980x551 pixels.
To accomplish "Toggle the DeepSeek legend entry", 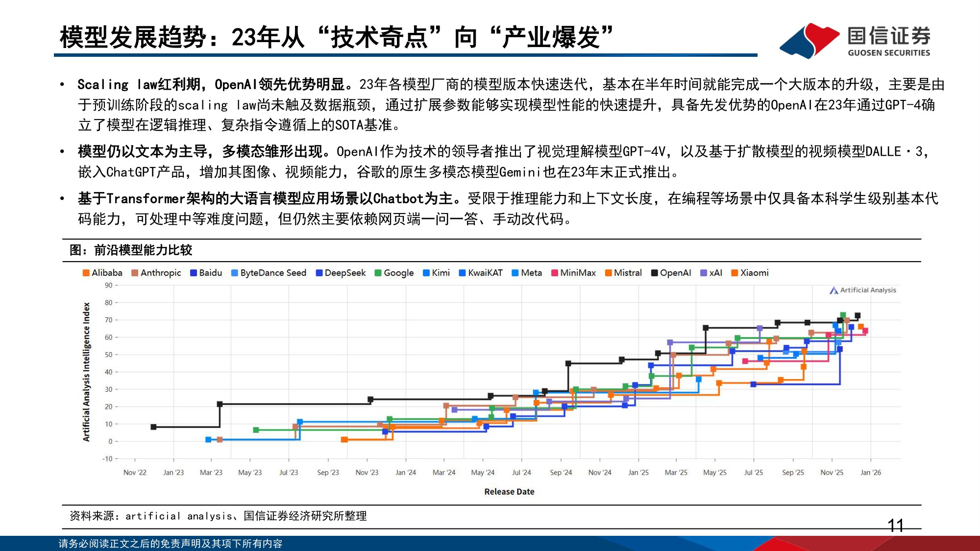I will 341,273.
